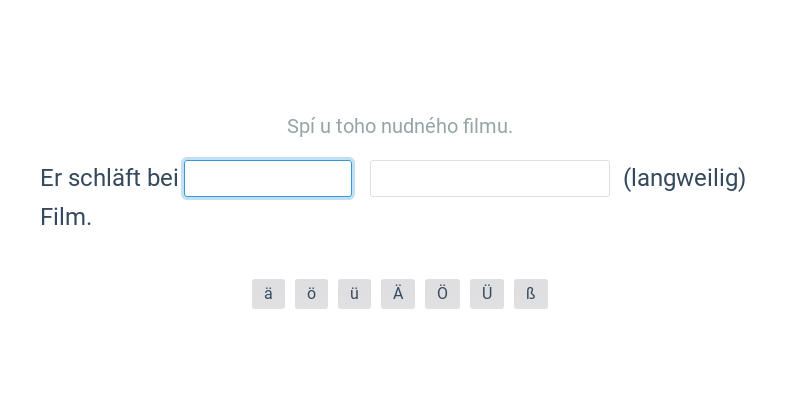Screen dimensions: 800x400
Task: Insert lowercase ö special character
Action: 311,294
